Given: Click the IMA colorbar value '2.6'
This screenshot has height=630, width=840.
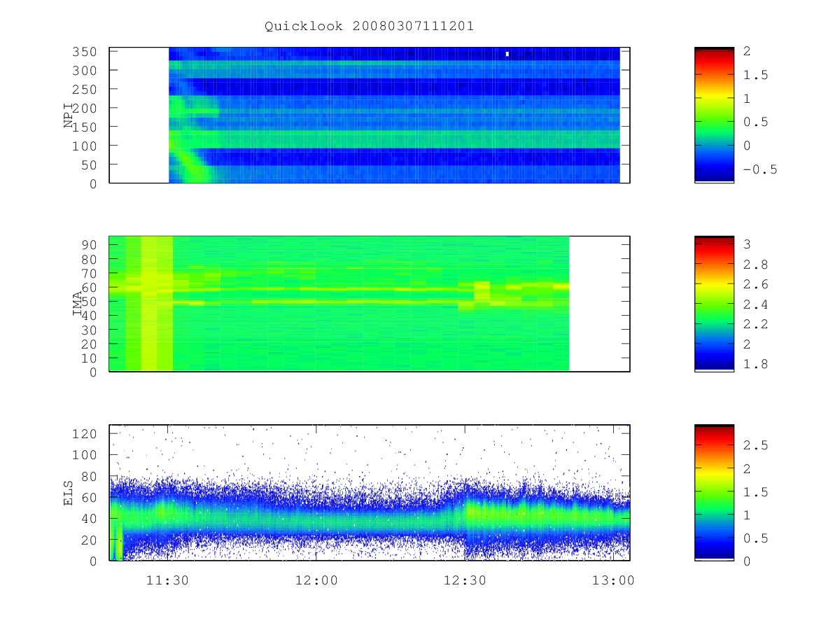Looking at the screenshot, I should (x=755, y=284).
